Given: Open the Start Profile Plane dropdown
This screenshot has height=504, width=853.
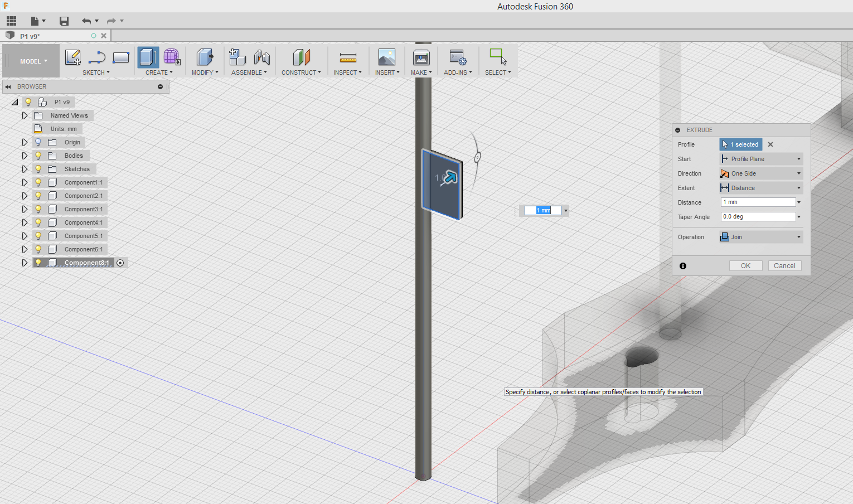Looking at the screenshot, I should (761, 159).
